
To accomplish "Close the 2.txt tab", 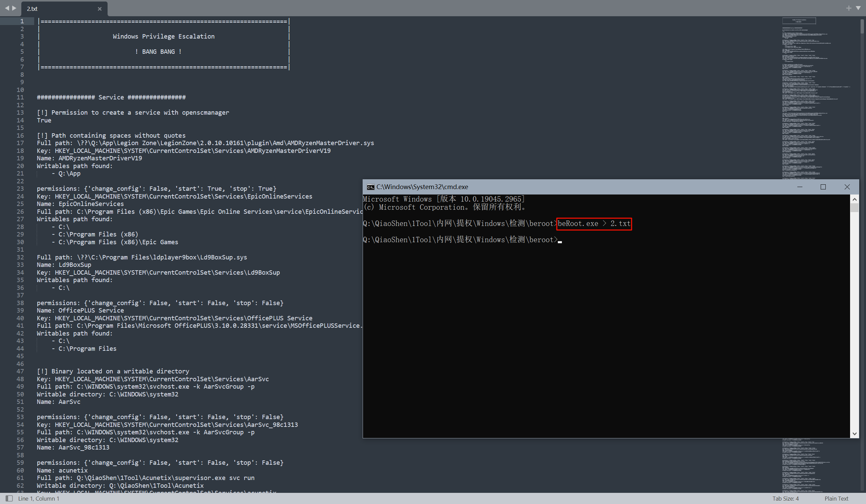I will pyautogui.click(x=100, y=9).
